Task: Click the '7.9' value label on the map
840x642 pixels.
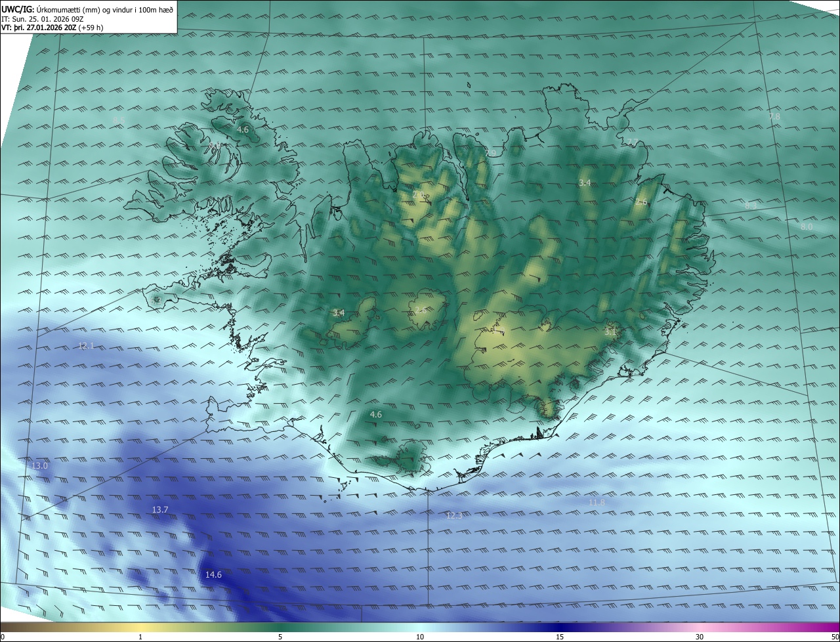Action: (490, 153)
